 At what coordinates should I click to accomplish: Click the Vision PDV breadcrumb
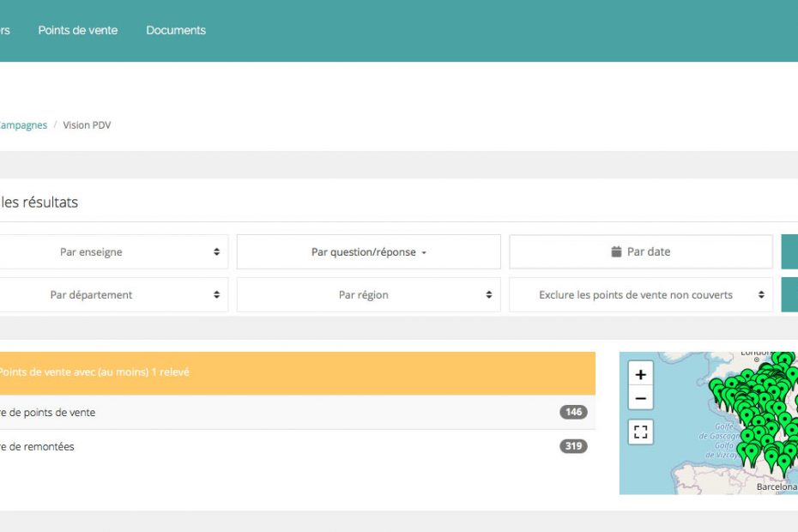[87, 125]
